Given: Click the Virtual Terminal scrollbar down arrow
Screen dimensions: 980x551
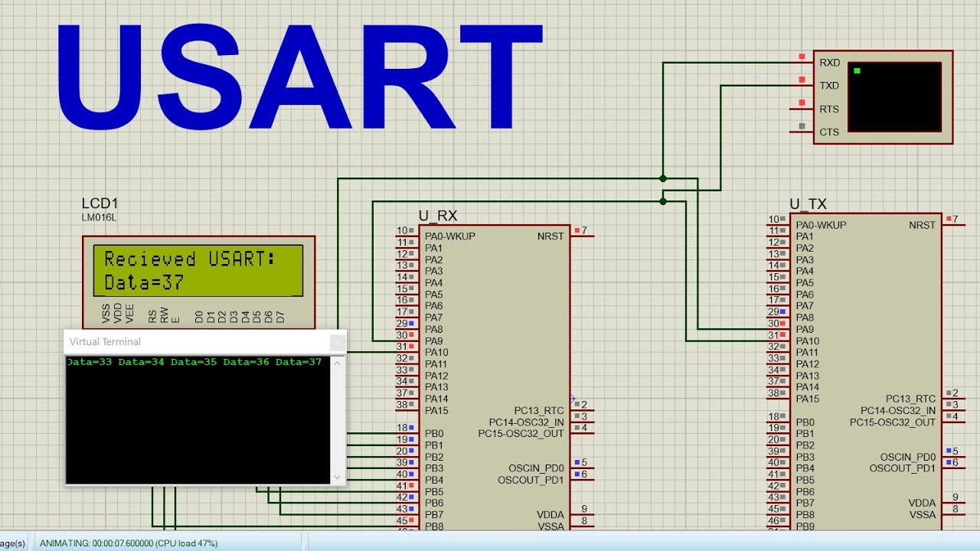Looking at the screenshot, I should point(338,477).
